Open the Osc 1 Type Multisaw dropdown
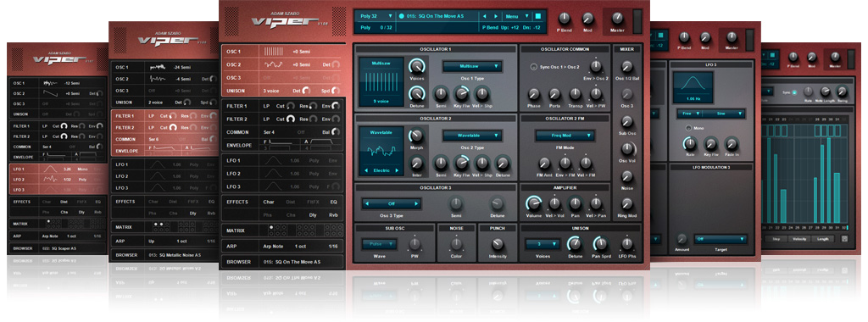Viewport: 868px width, 322px height. tap(472, 66)
